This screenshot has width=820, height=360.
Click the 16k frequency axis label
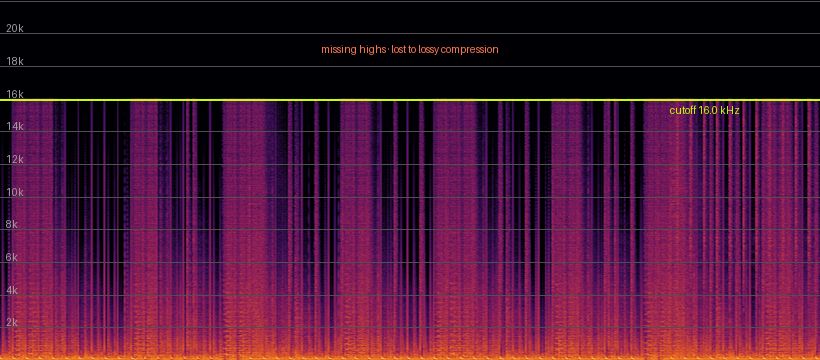click(x=15, y=94)
